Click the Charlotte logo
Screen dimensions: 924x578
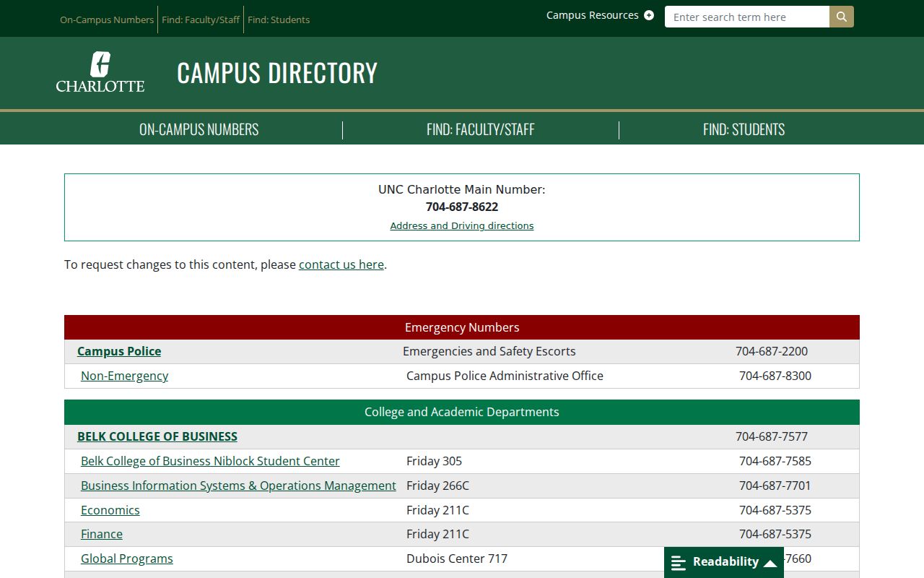click(x=100, y=72)
